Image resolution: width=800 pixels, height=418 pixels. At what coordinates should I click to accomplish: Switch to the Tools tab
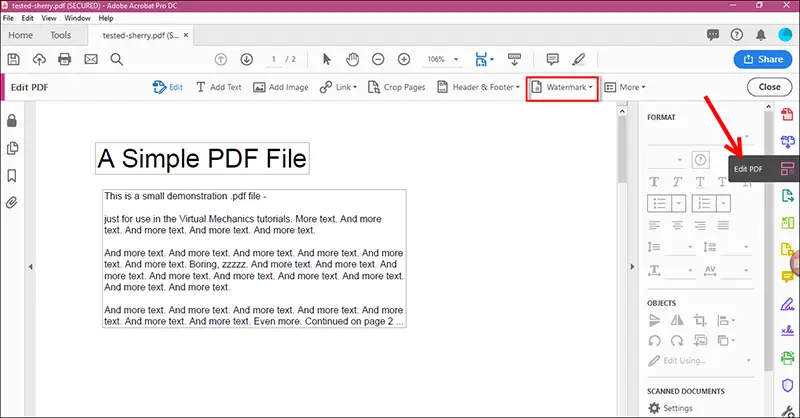point(60,35)
